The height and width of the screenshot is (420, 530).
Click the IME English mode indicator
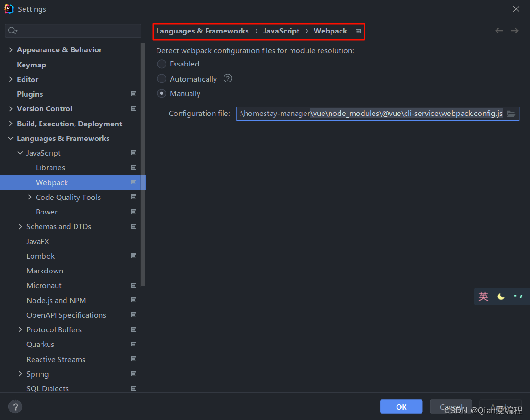point(483,296)
